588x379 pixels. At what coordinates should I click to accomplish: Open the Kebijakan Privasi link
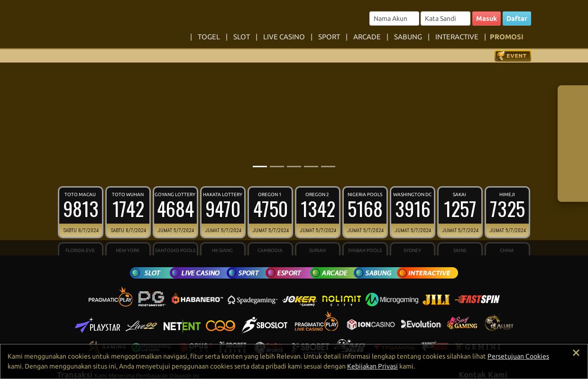tap(372, 366)
